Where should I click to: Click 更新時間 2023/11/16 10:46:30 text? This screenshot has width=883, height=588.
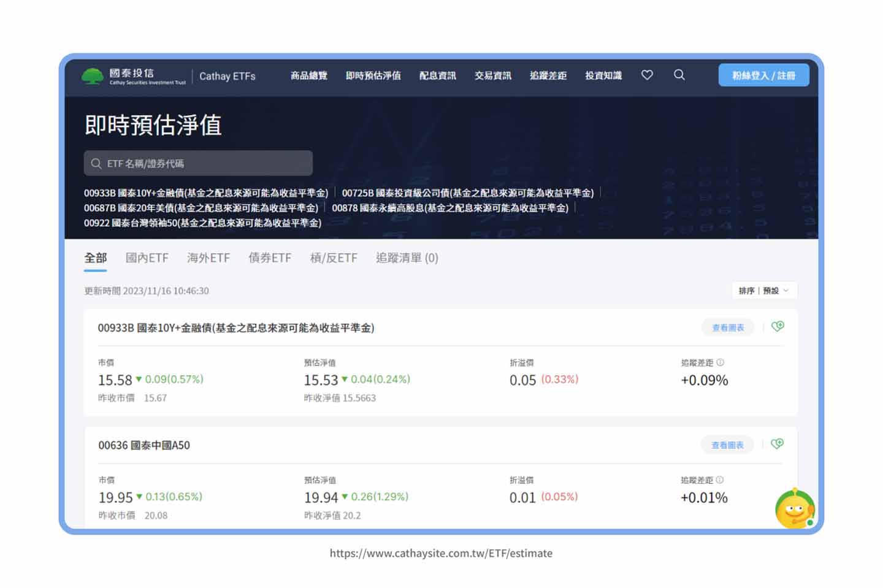pyautogui.click(x=147, y=291)
